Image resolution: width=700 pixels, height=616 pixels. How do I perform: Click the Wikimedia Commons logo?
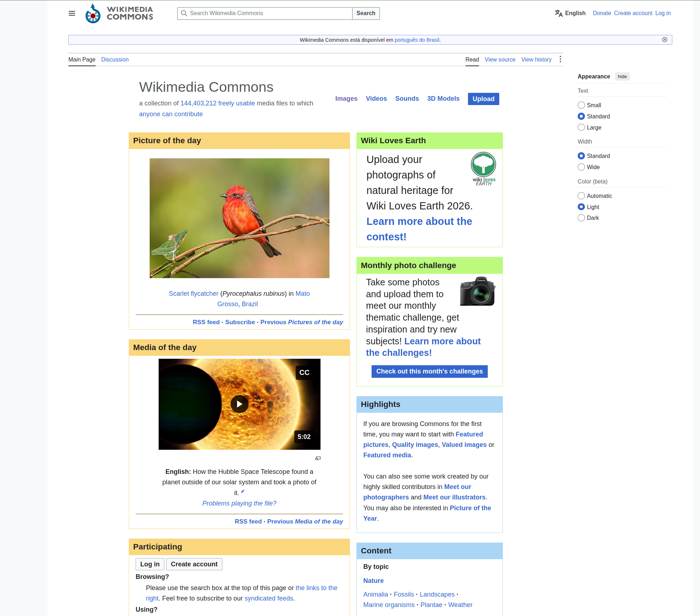(119, 13)
